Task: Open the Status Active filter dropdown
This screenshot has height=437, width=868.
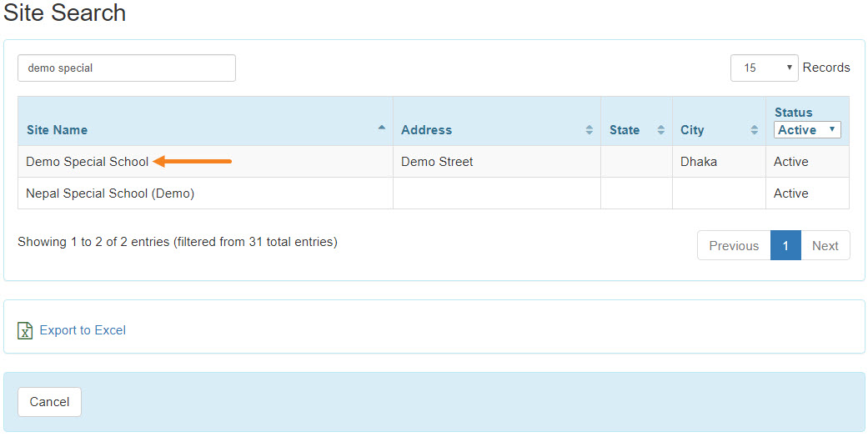Action: pyautogui.click(x=807, y=129)
